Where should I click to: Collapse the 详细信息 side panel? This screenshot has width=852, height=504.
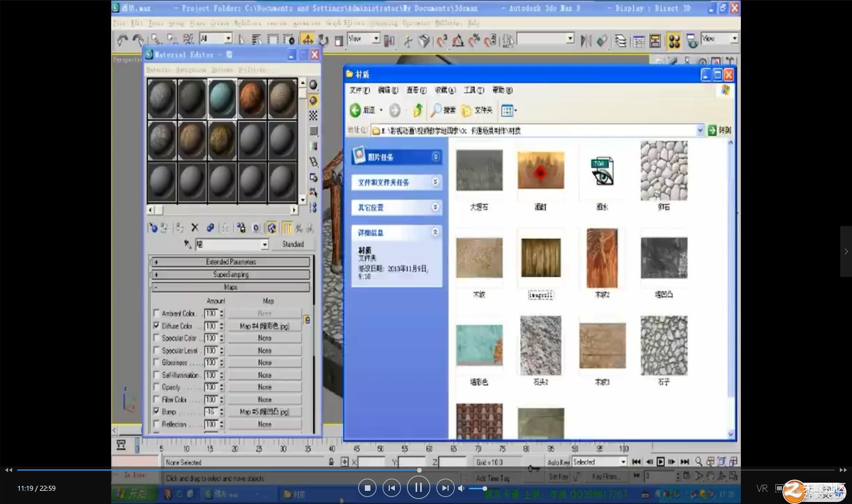(435, 232)
